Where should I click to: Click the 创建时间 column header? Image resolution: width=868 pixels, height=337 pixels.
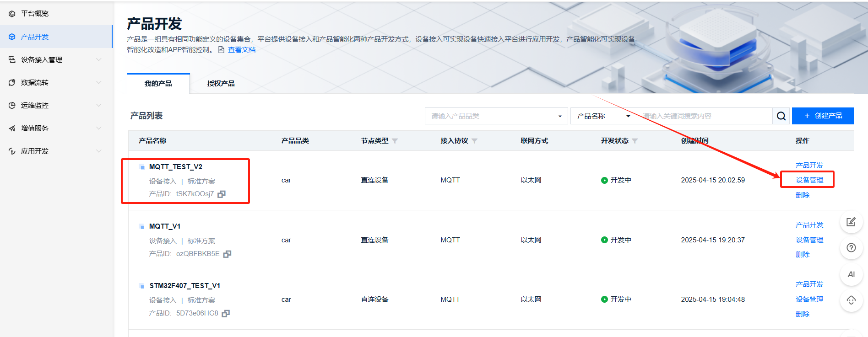tap(695, 141)
